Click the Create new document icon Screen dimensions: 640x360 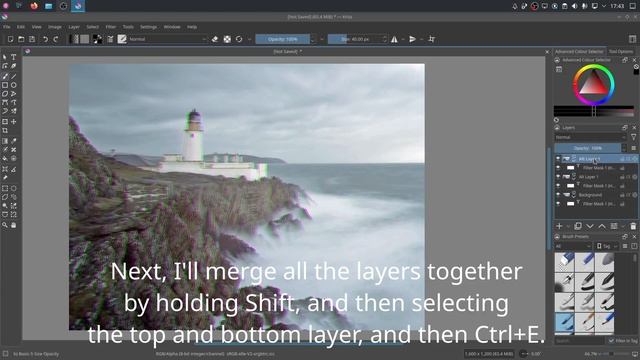click(11, 39)
